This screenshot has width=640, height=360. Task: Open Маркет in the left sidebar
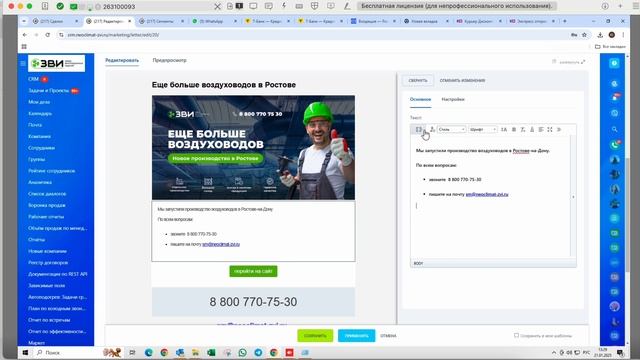click(36, 343)
